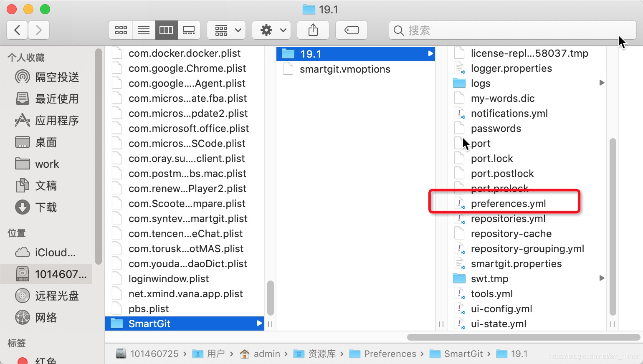Click admin in the path bar
The width and height of the screenshot is (643, 364).
[x=260, y=354]
